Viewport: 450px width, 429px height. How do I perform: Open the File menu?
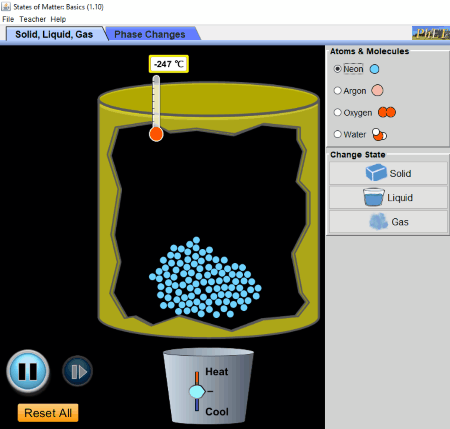click(x=8, y=19)
